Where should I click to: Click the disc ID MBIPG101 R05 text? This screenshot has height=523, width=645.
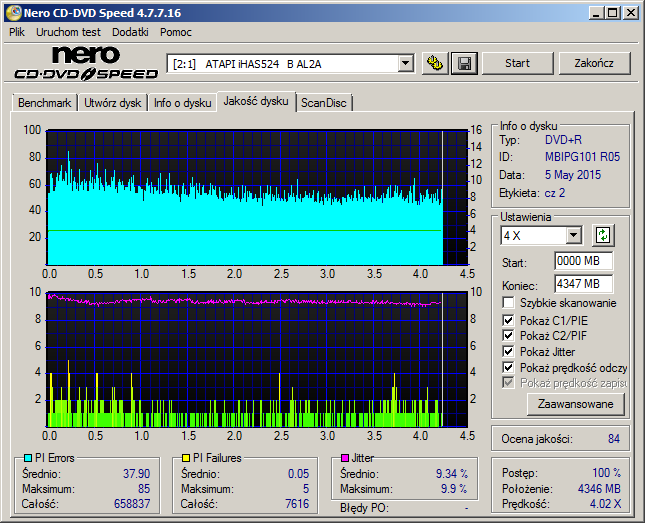click(x=582, y=157)
